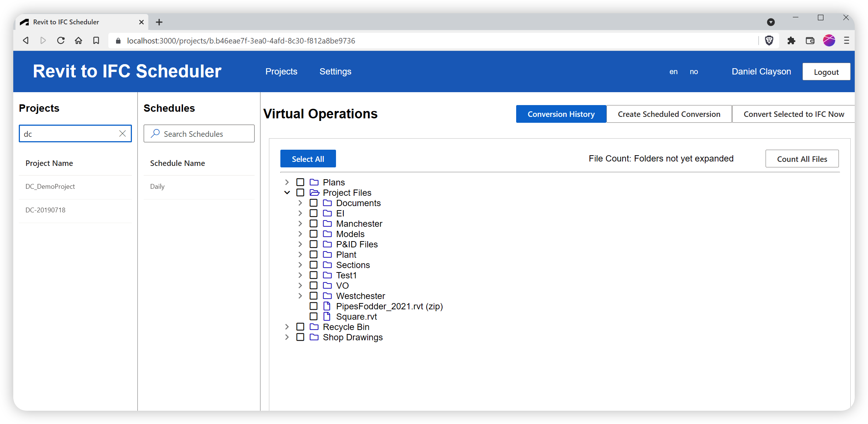Open the Settings navigation item
This screenshot has height=424, width=868.
(x=335, y=72)
